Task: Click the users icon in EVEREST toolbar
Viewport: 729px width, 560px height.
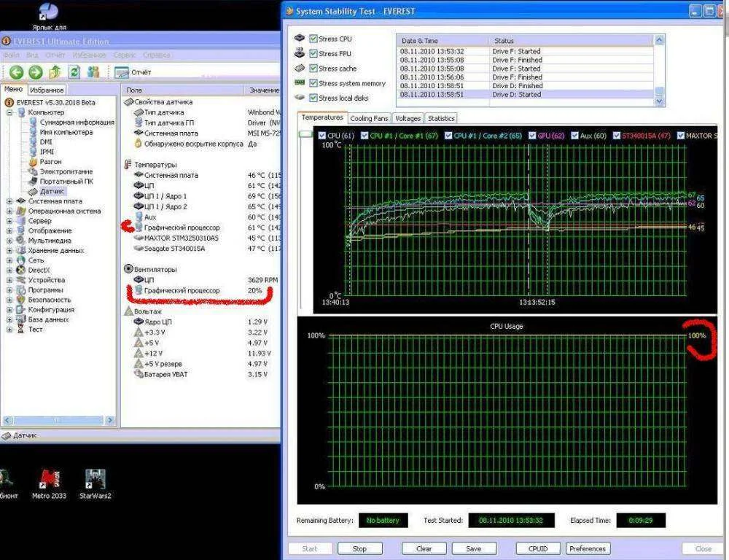Action: 93,71
